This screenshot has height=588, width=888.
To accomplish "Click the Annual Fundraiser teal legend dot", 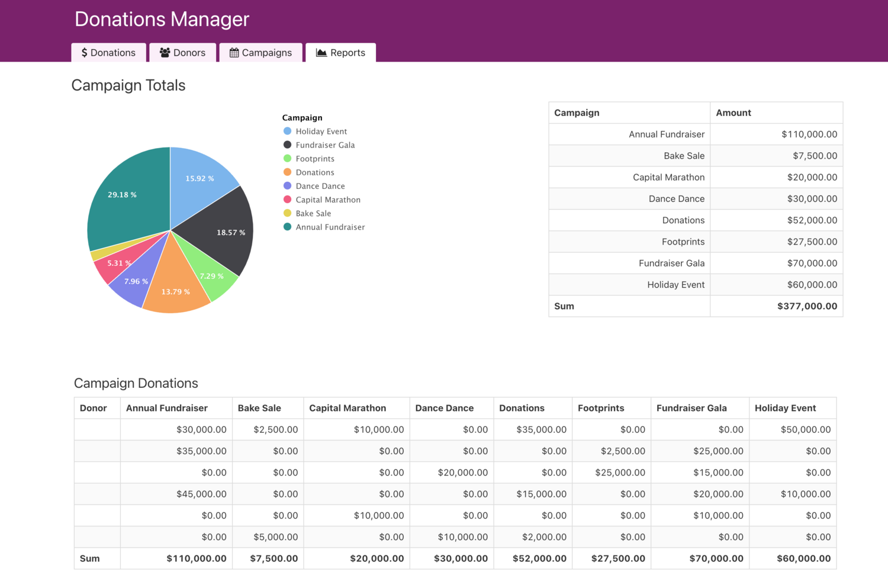I will point(288,227).
